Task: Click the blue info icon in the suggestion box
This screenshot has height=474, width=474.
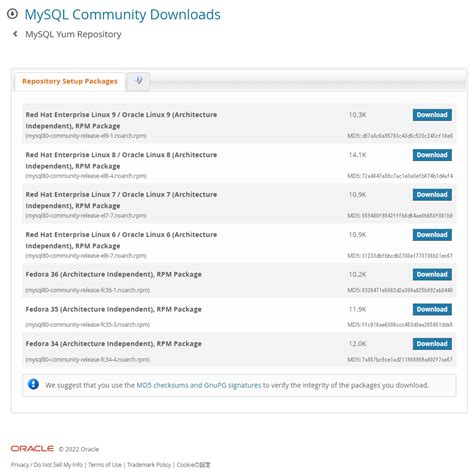Action: coord(33,384)
